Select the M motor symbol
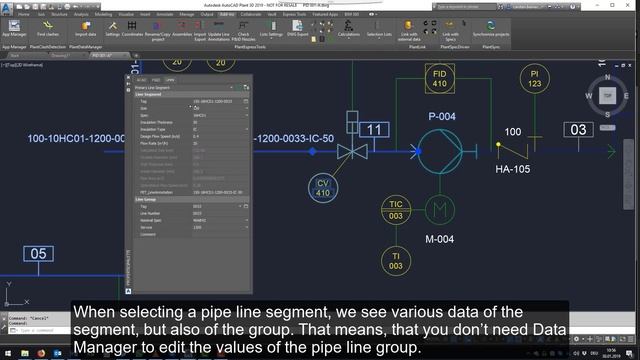The width and height of the screenshot is (640, 360). click(x=440, y=210)
